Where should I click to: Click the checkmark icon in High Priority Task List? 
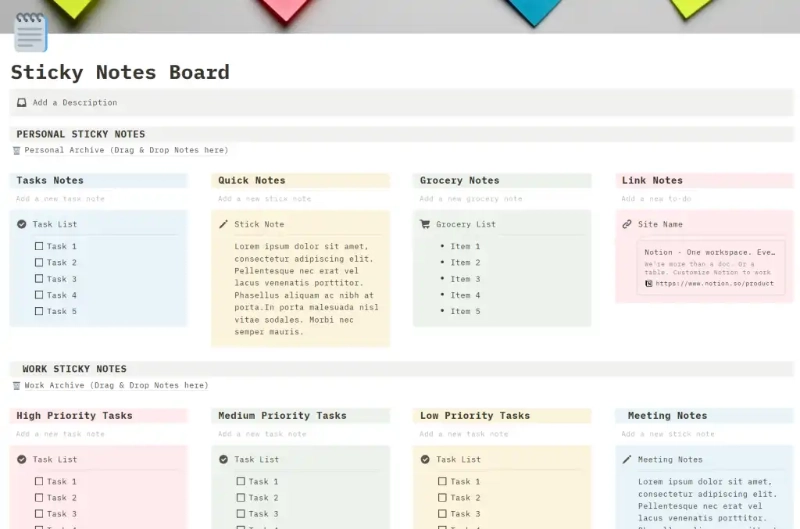21,459
